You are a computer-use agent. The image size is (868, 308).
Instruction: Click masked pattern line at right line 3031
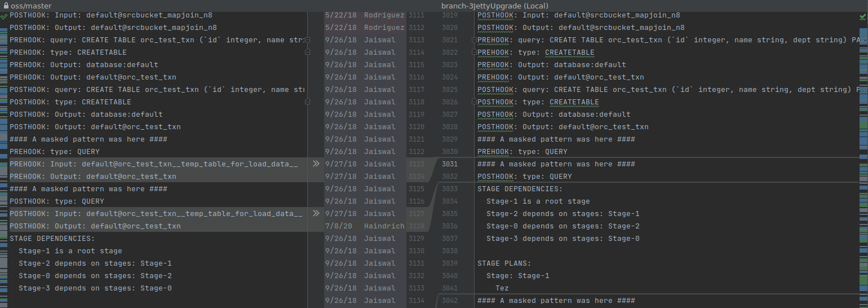[x=556, y=164]
